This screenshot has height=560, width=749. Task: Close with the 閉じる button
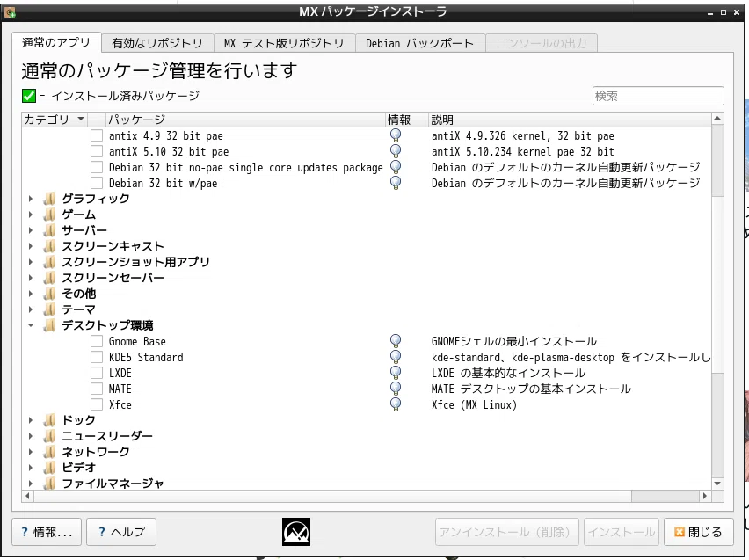click(698, 532)
